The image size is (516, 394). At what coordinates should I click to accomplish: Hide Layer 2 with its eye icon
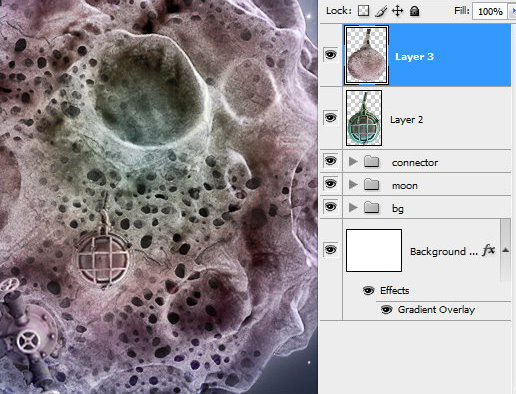tap(330, 118)
